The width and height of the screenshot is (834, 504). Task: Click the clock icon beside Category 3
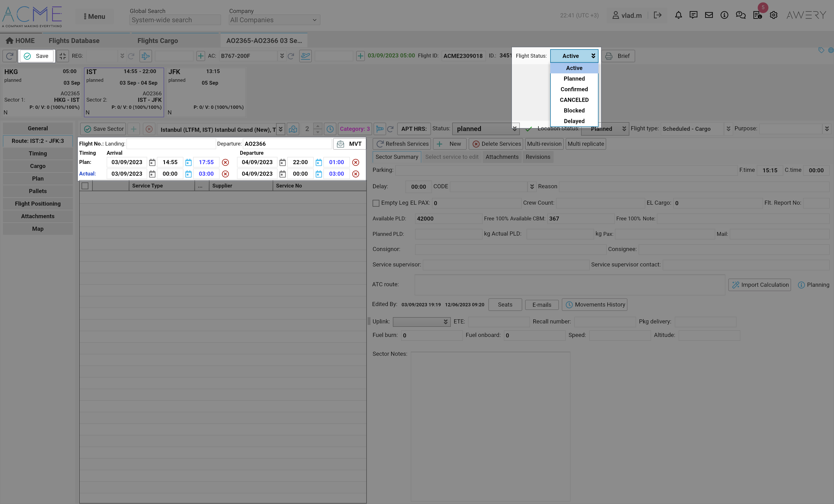point(330,129)
